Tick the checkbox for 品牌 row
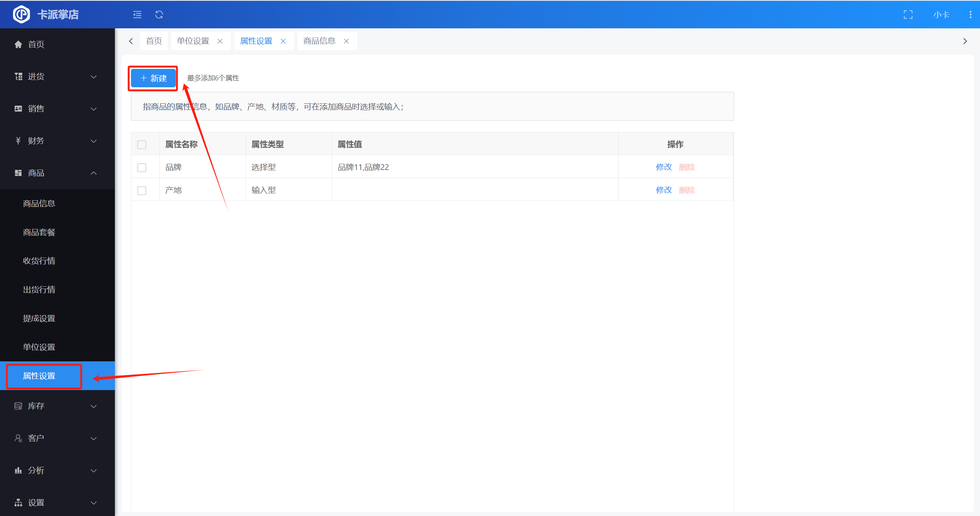980x516 pixels. click(142, 167)
